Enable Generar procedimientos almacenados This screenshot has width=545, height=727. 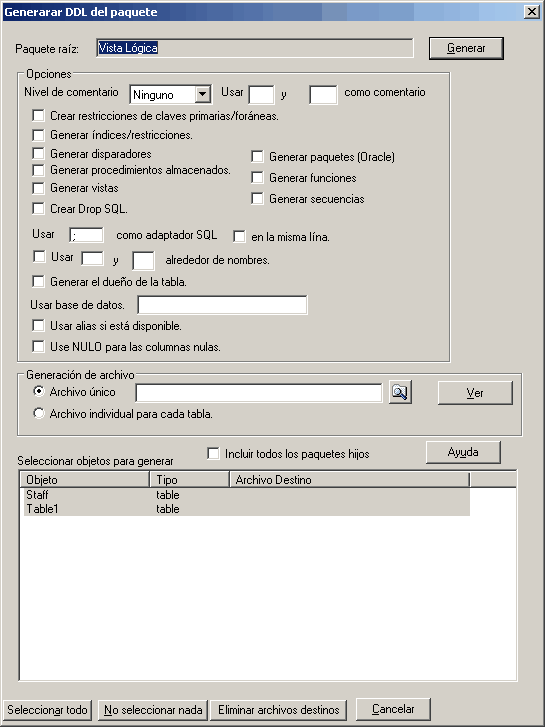tap(38, 170)
